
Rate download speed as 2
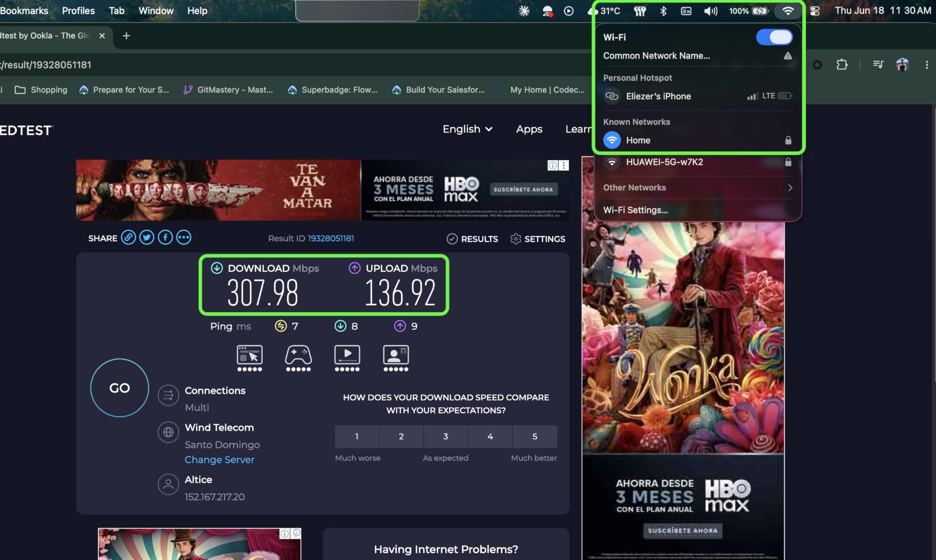pyautogui.click(x=401, y=437)
